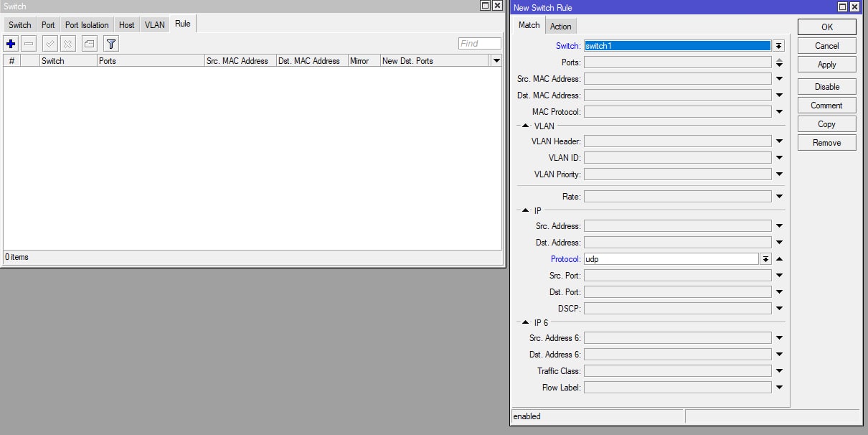This screenshot has height=435, width=868.
Task: Collapse the IP section
Action: pos(525,211)
